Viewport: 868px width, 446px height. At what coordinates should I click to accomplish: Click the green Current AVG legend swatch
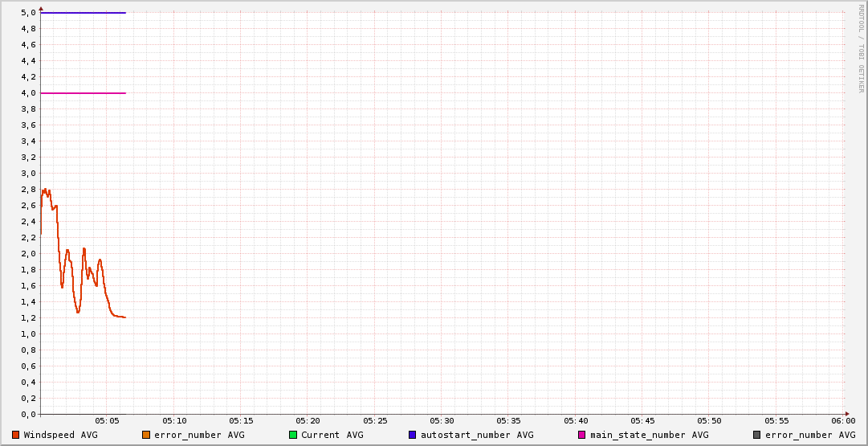click(x=293, y=435)
